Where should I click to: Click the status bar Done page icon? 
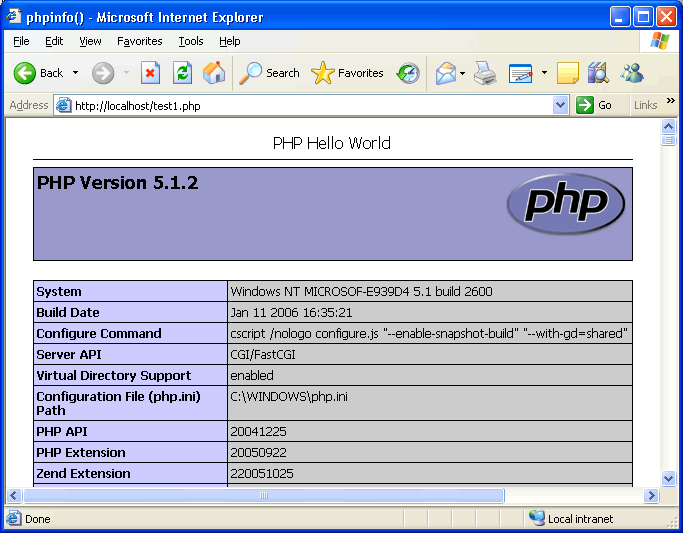(x=14, y=518)
